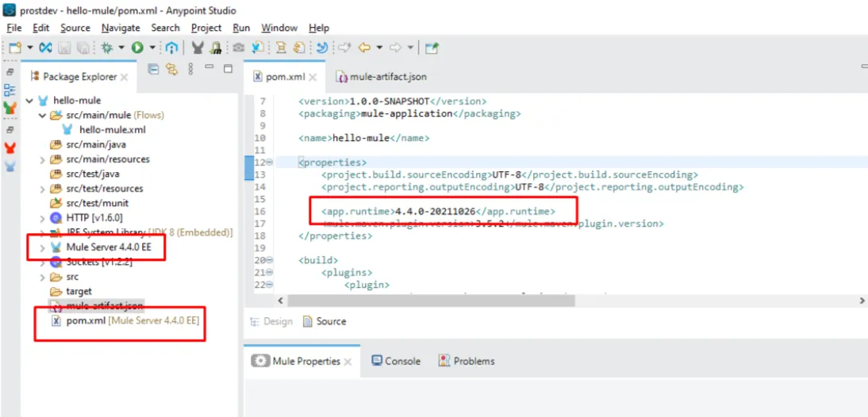Select the target folder

[79, 291]
